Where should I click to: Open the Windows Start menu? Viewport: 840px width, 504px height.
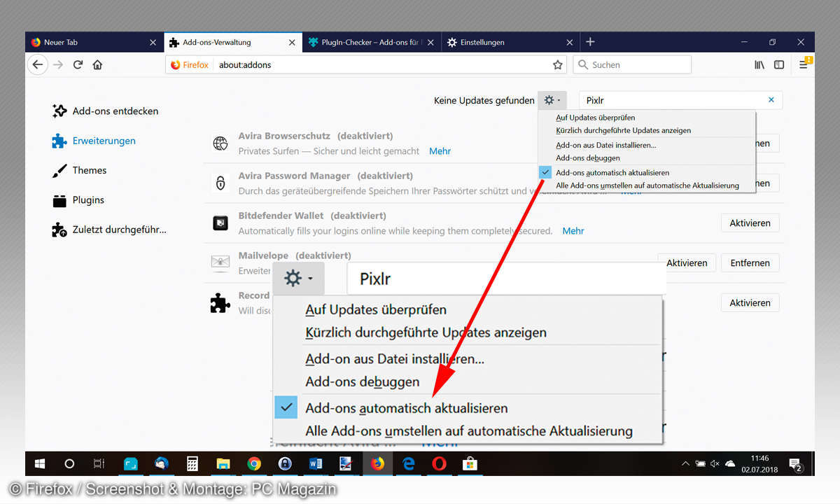(x=40, y=463)
